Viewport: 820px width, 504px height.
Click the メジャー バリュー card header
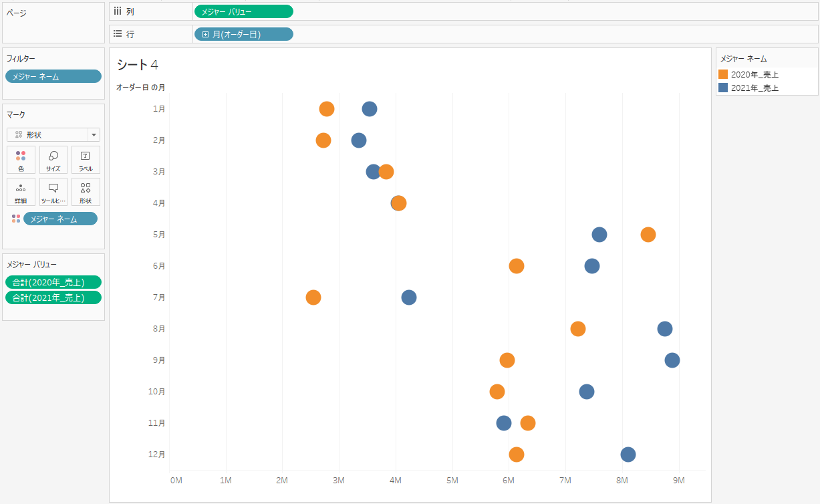click(x=31, y=265)
